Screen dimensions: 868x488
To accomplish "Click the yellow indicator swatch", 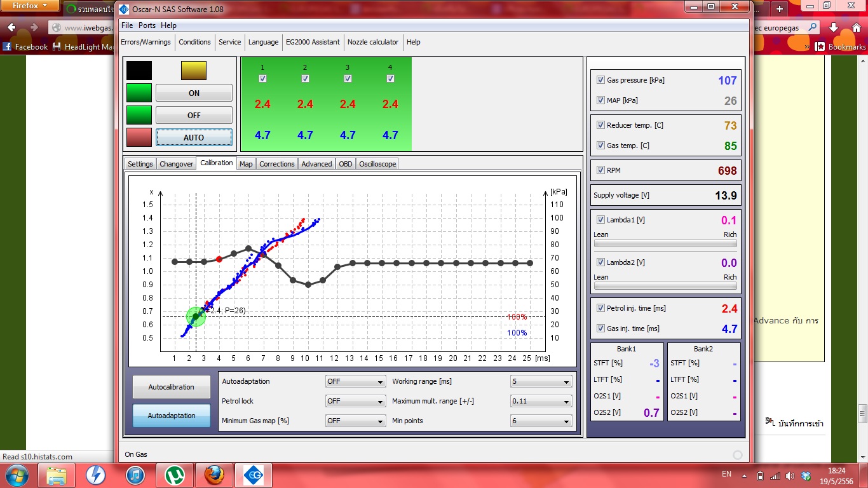I will (x=194, y=71).
